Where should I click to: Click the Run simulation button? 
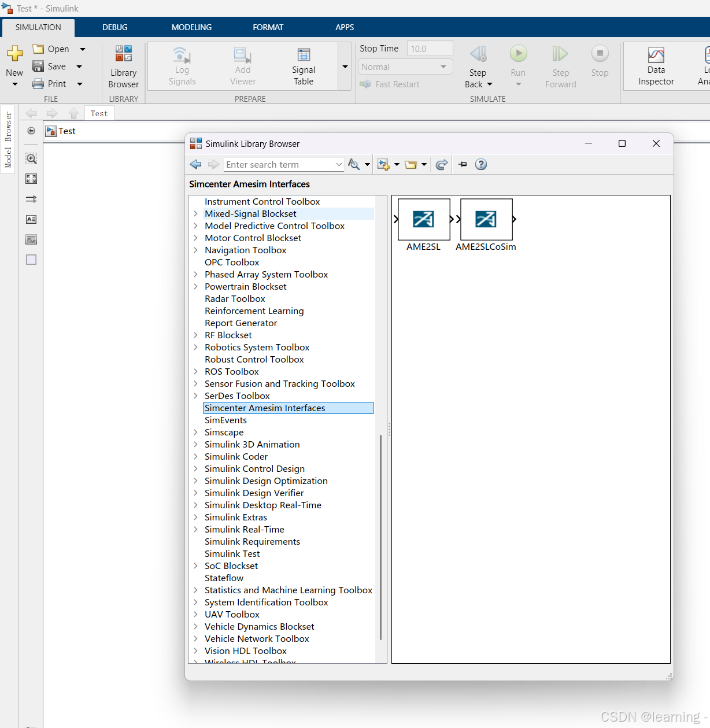coord(518,54)
